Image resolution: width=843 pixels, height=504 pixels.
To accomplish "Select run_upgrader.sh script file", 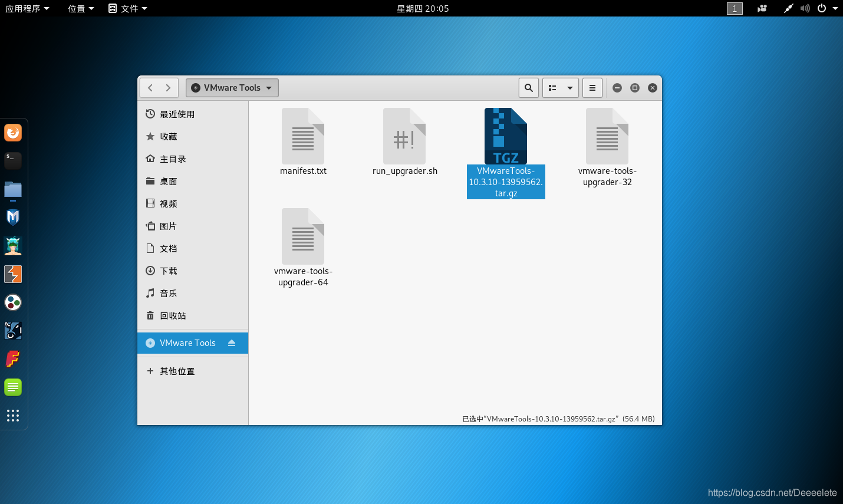I will click(x=405, y=142).
